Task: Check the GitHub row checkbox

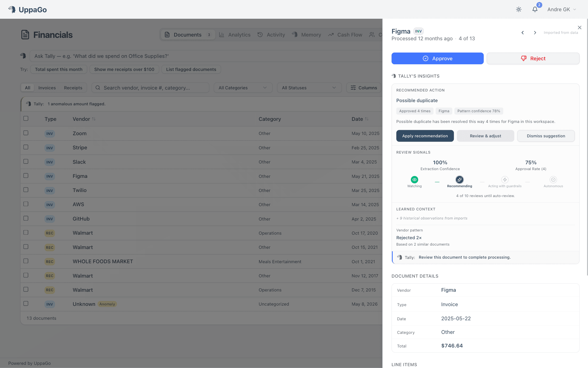Action: click(x=26, y=218)
